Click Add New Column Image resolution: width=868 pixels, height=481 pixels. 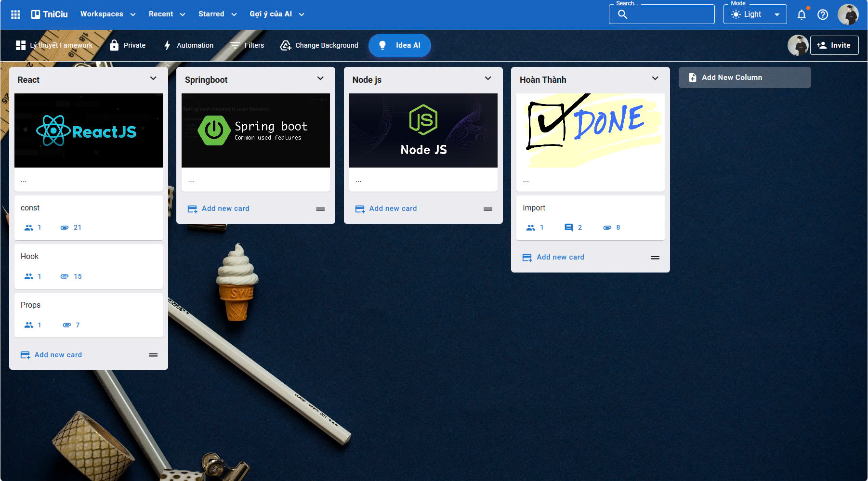(745, 78)
